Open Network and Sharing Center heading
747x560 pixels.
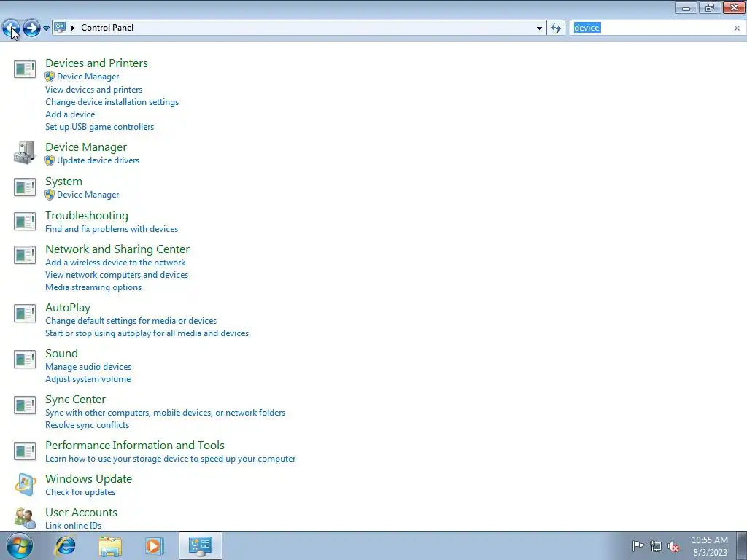[117, 249]
